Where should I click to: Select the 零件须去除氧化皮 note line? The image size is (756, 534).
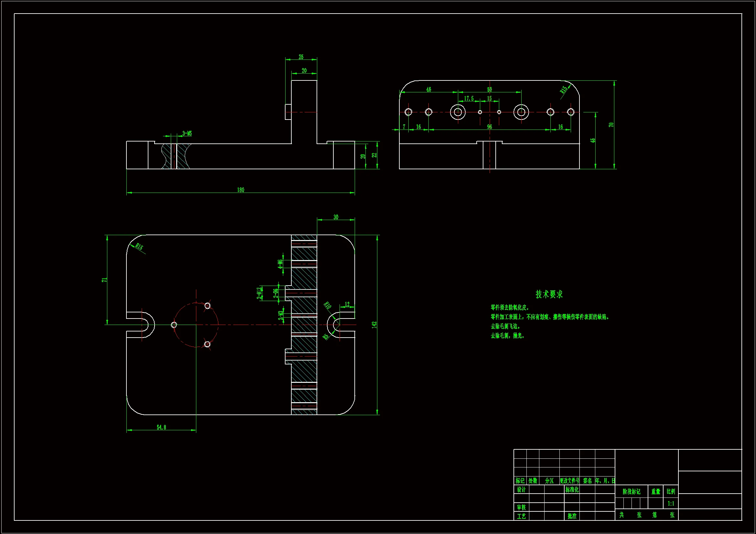pos(509,307)
